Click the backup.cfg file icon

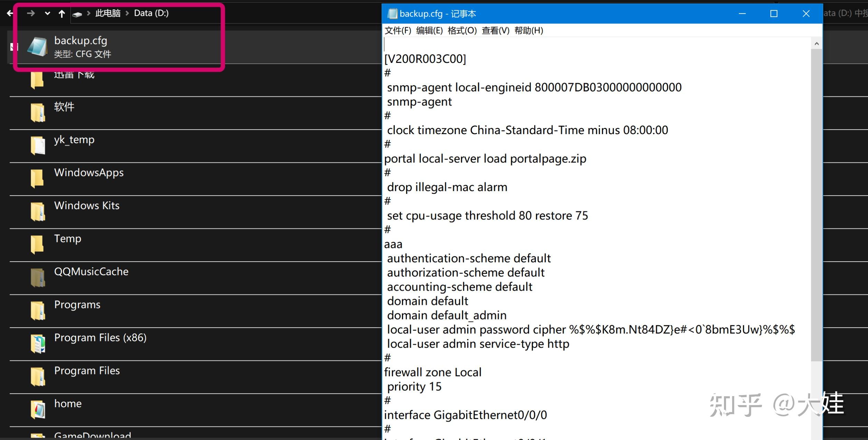(37, 47)
